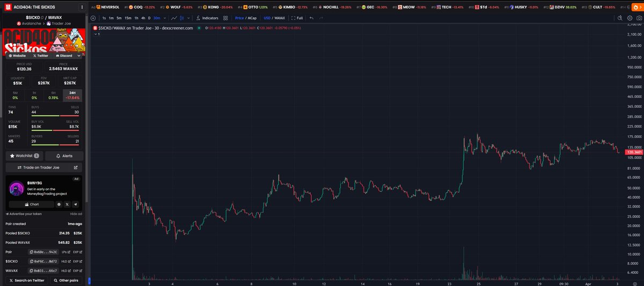
Task: Open the $MNYBG ad website globe icon
Action: (59, 204)
